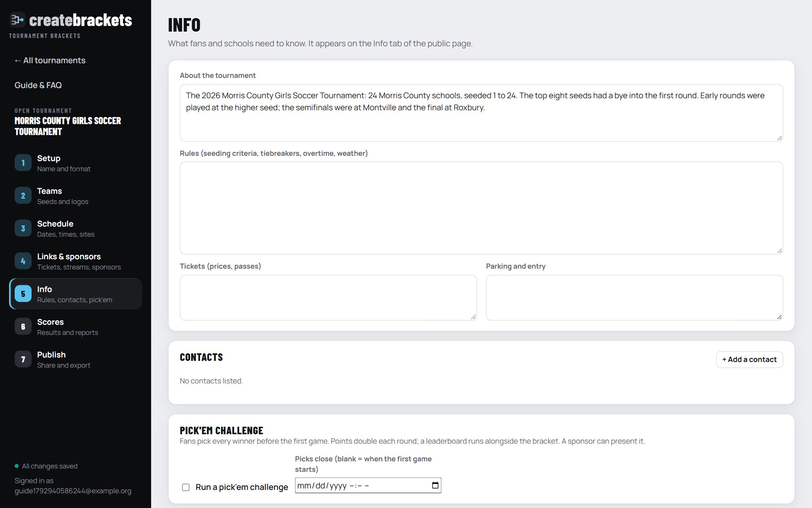Click the highlighted step 5 Info badge
The width and height of the screenshot is (812, 508).
pos(23,294)
